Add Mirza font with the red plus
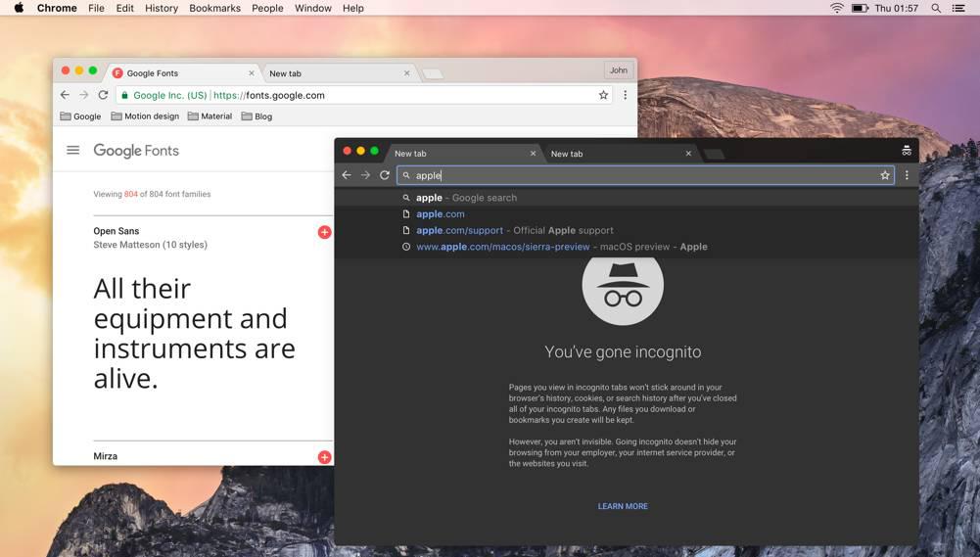The image size is (980, 557). coord(324,457)
